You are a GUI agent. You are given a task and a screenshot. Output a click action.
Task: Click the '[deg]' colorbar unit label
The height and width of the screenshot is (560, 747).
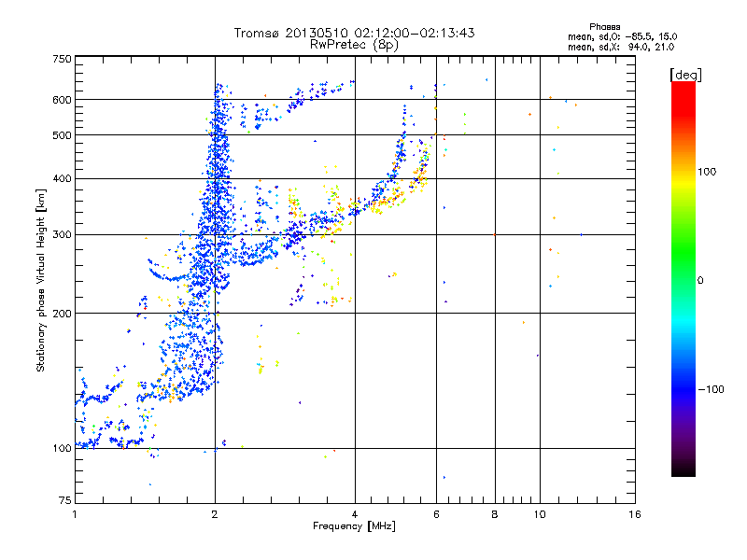pyautogui.click(x=685, y=76)
